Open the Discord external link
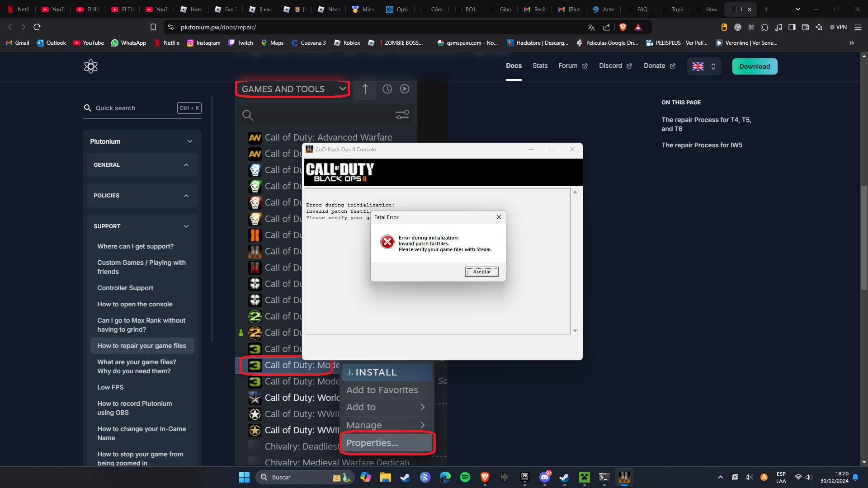The image size is (868, 488). 615,66
